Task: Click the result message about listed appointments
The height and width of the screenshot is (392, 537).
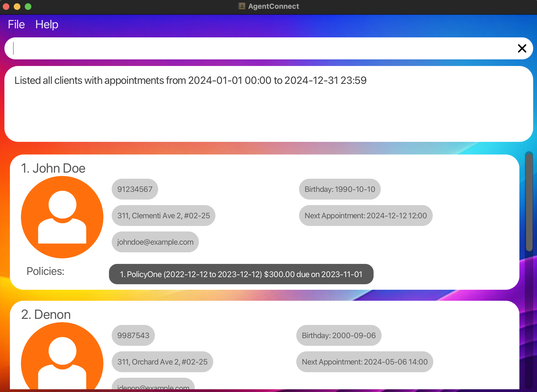Action: click(190, 81)
